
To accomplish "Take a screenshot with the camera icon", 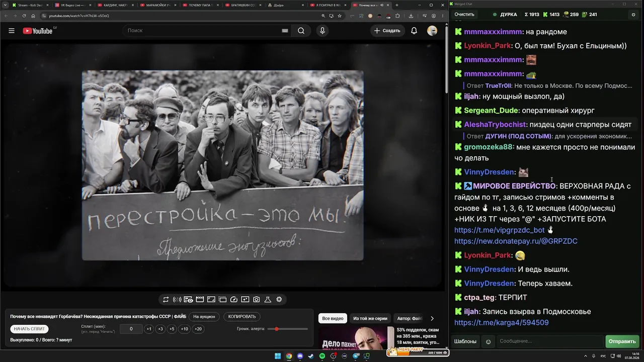I will pos(257,300).
